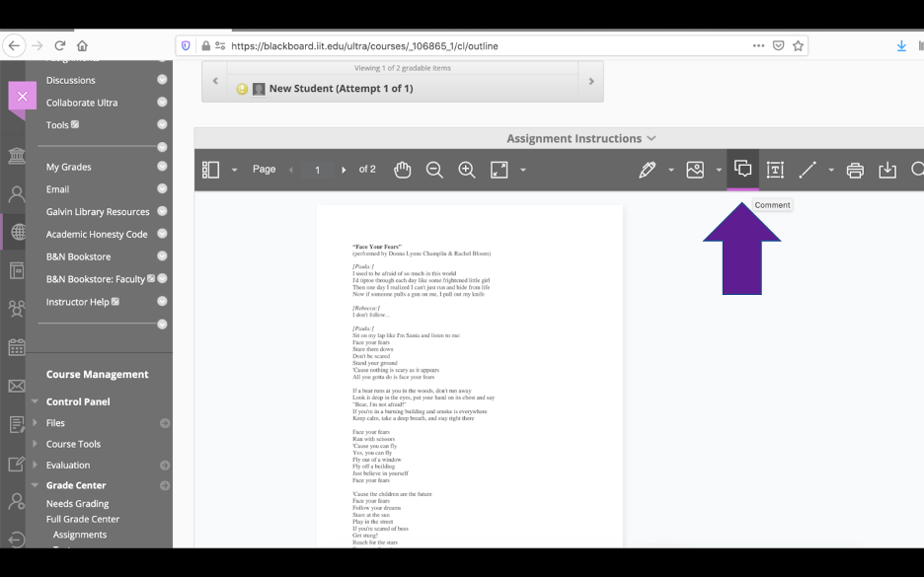Click the fit page view icon
924x578 pixels.
click(500, 170)
